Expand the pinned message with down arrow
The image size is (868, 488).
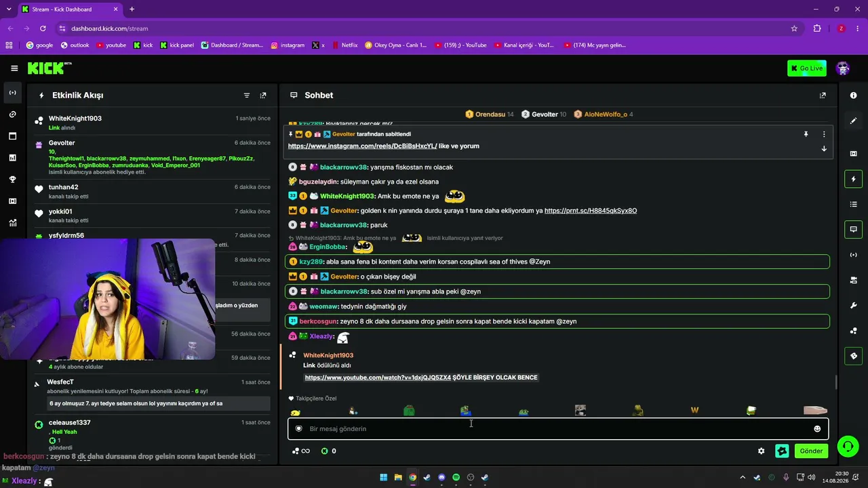pyautogui.click(x=824, y=148)
